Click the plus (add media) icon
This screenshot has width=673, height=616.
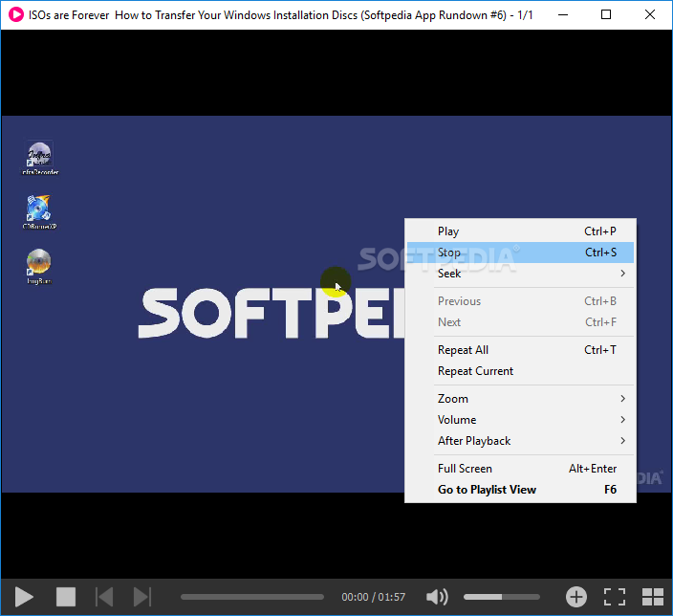click(x=576, y=597)
